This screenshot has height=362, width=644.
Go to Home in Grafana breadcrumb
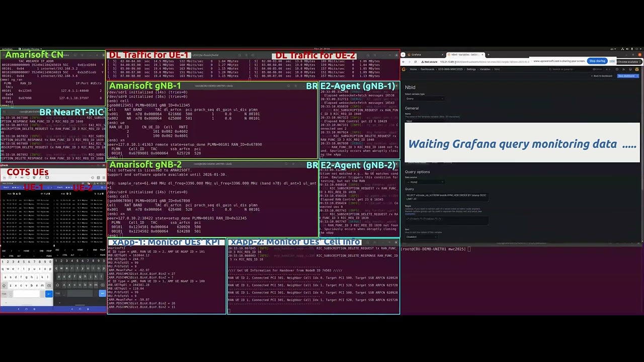(x=413, y=69)
